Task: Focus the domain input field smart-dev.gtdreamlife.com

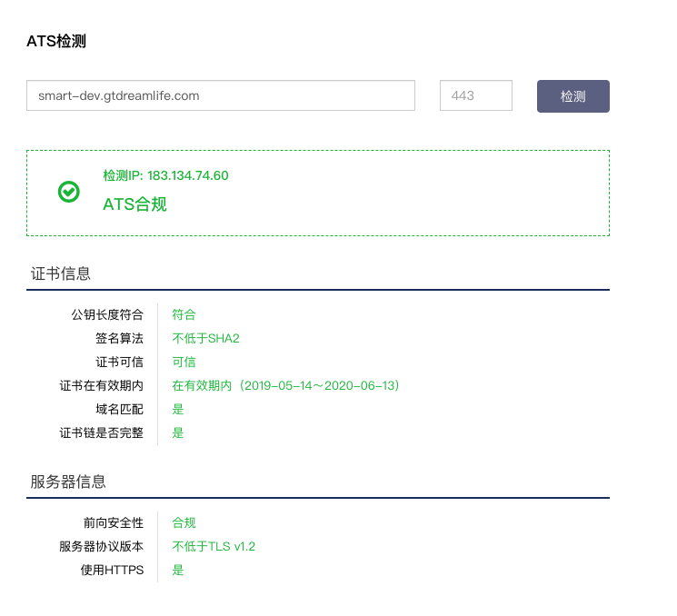Action: coord(221,95)
